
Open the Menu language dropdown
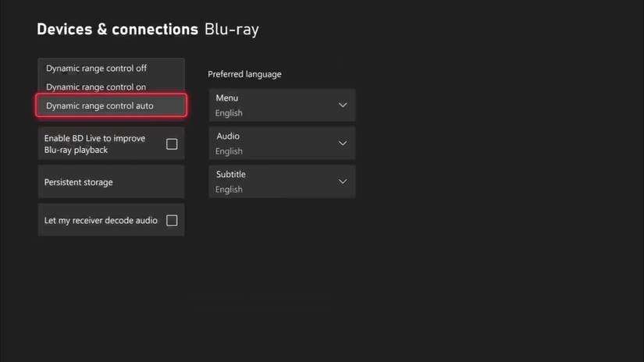pos(282,105)
